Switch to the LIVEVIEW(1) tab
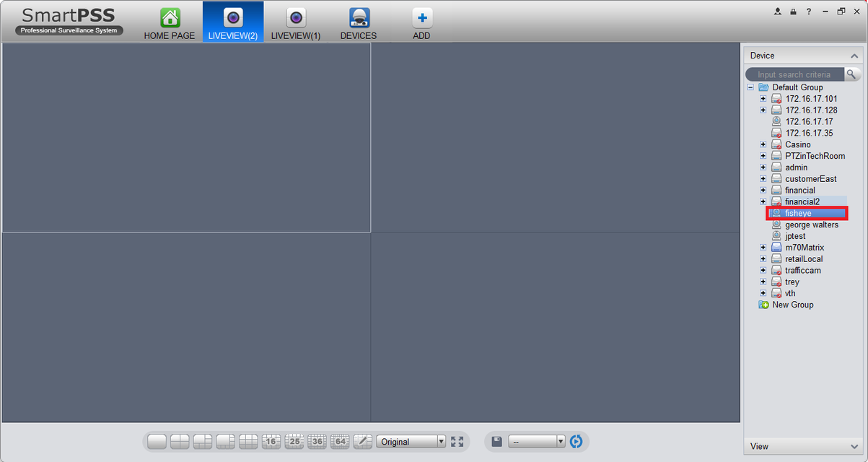This screenshot has width=868, height=462. tap(296, 23)
